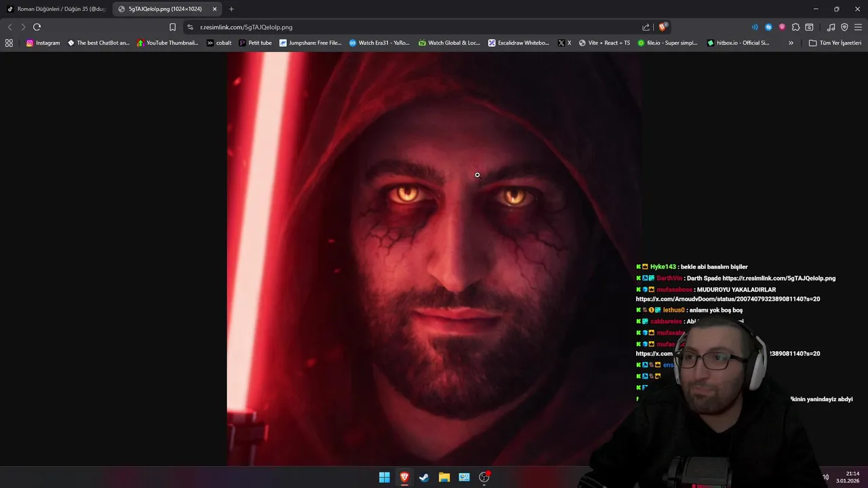Open site settings icon beside the URL
This screenshot has height=488, width=868.
pos(190,27)
